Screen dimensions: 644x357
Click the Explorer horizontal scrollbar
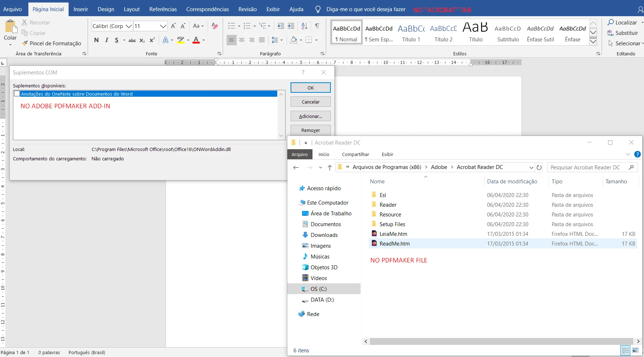pos(501,341)
